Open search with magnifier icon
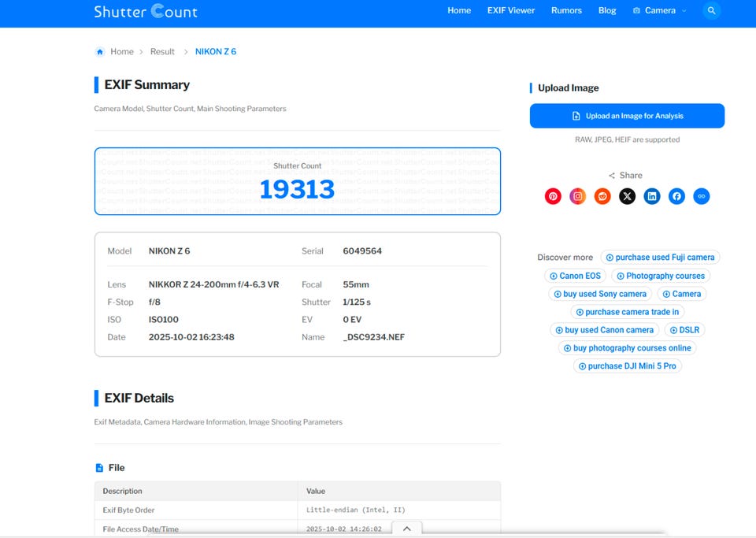 (x=711, y=11)
